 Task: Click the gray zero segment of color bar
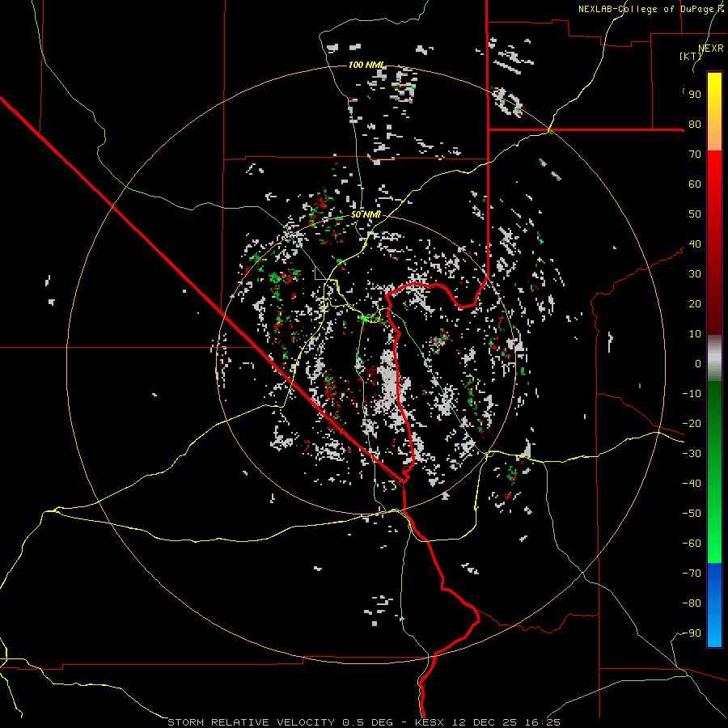(x=714, y=358)
